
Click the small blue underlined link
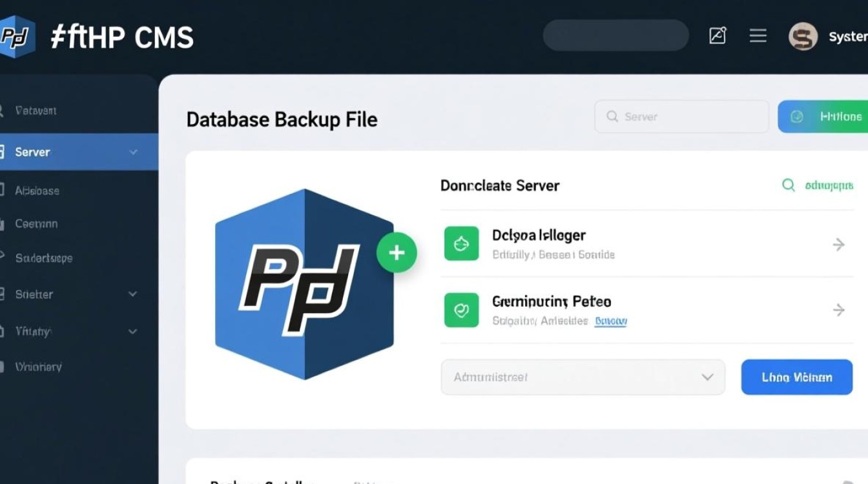(610, 321)
